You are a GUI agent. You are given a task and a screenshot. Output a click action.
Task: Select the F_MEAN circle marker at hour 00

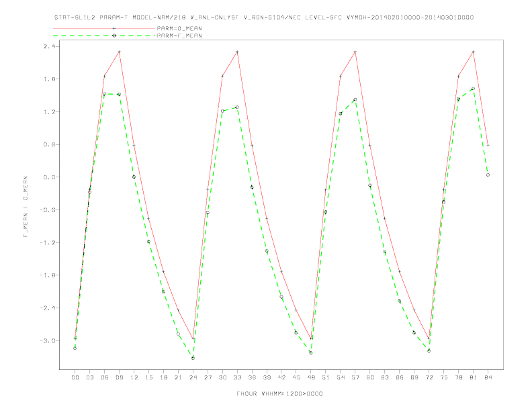[75, 349]
